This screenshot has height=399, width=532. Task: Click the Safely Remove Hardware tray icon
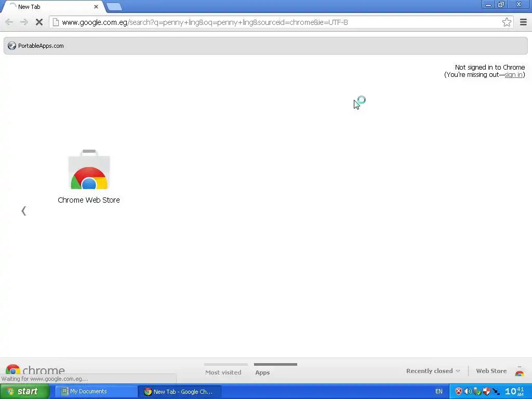pos(477,391)
